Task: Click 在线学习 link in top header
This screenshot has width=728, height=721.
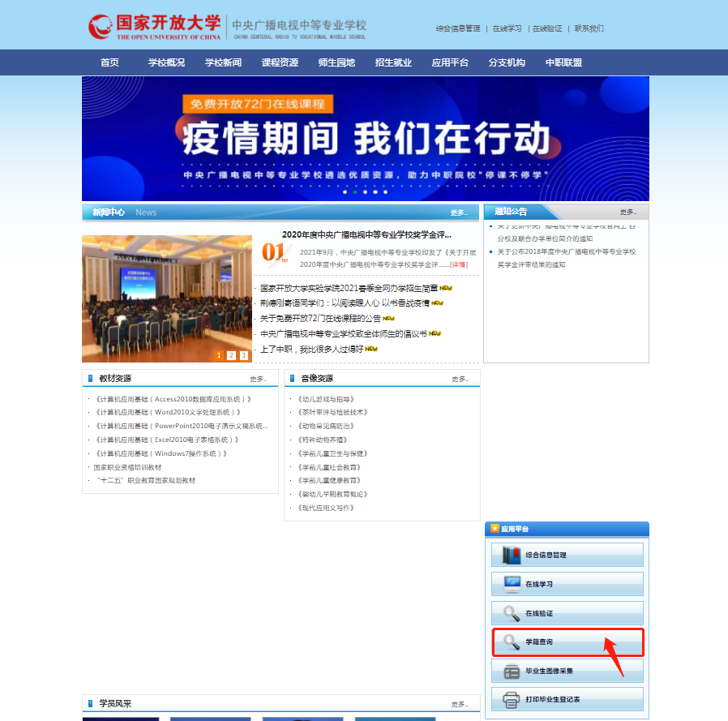Action: [507, 28]
